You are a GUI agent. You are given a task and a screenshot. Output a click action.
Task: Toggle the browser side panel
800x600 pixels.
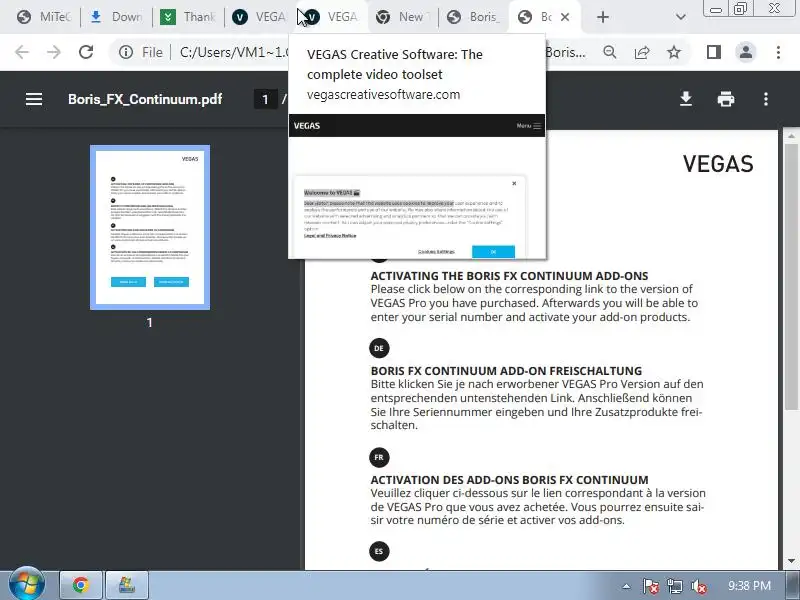[x=714, y=52]
